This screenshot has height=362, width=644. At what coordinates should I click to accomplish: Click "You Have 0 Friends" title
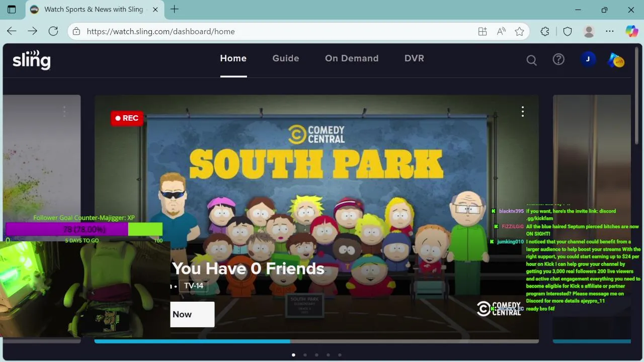[248, 268]
